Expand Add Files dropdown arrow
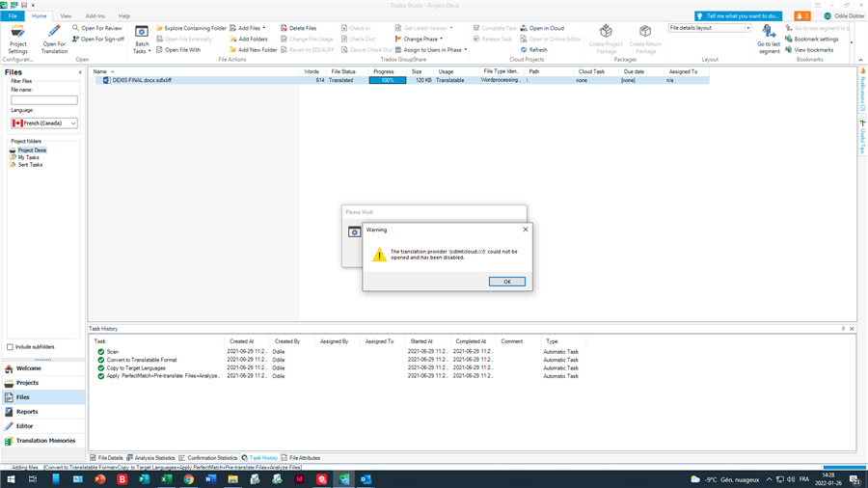This screenshot has width=868, height=488. point(264,28)
